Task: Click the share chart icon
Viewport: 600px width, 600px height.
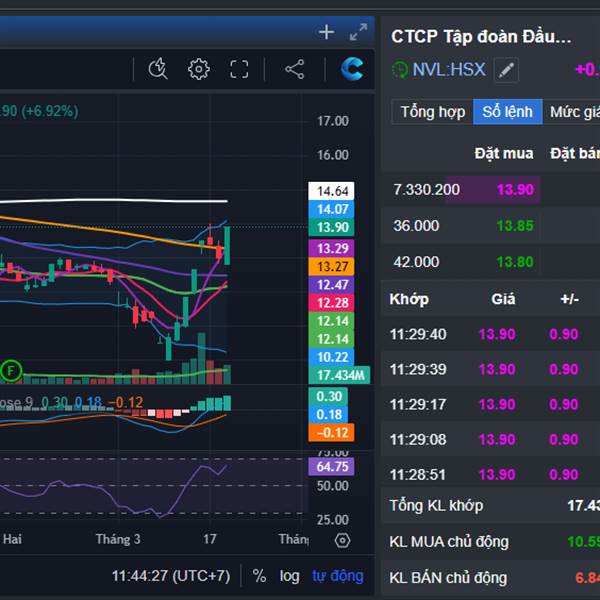Action: coord(294,69)
